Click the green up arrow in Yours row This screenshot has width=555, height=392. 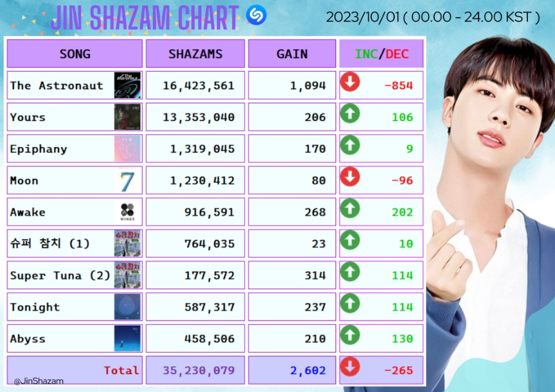pyautogui.click(x=350, y=113)
